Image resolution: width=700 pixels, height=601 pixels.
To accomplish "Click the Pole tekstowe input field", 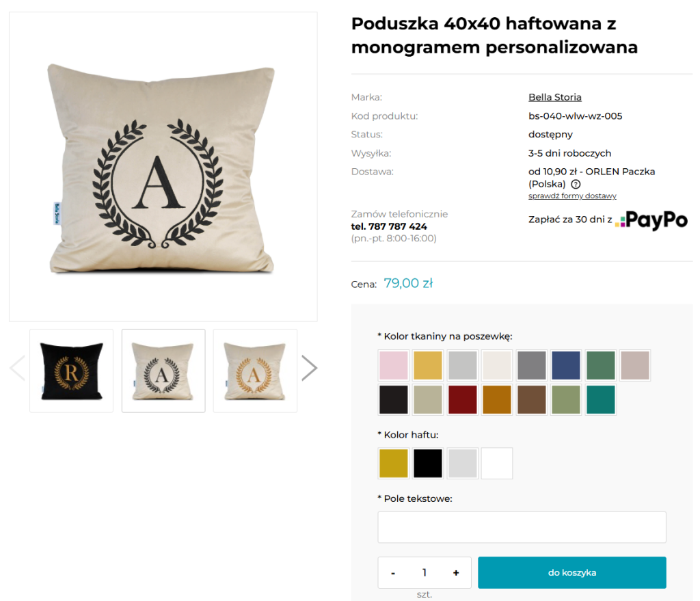I will click(x=522, y=527).
